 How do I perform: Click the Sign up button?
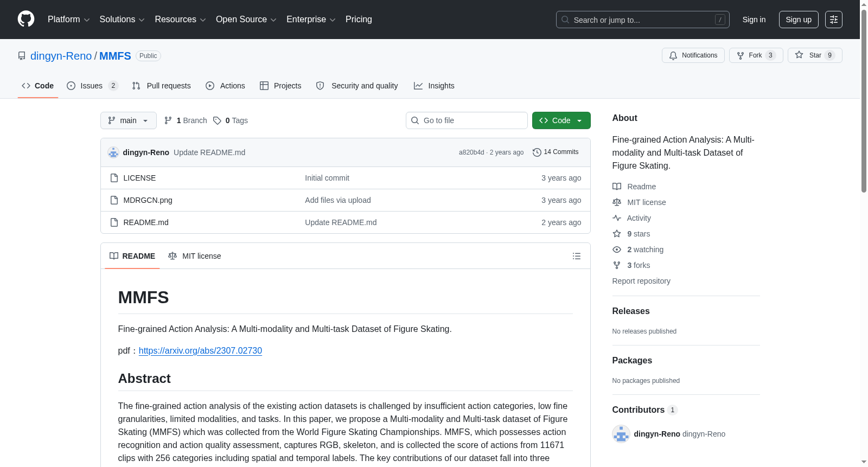click(799, 20)
